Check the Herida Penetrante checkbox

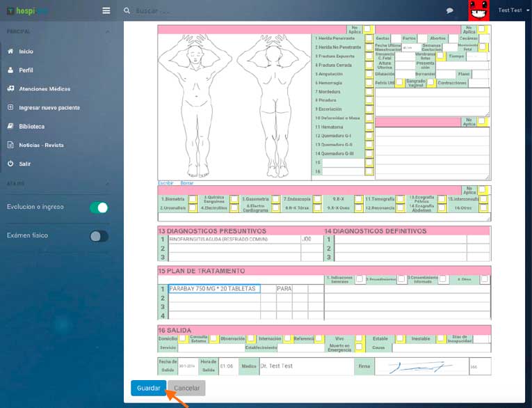point(369,38)
